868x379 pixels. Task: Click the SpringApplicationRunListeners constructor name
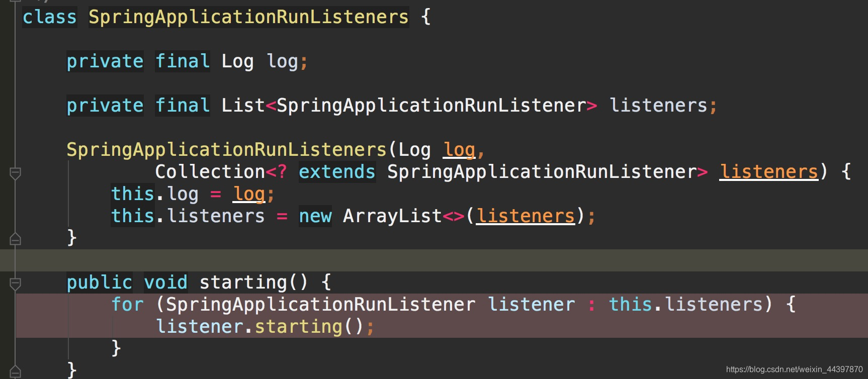click(x=226, y=150)
